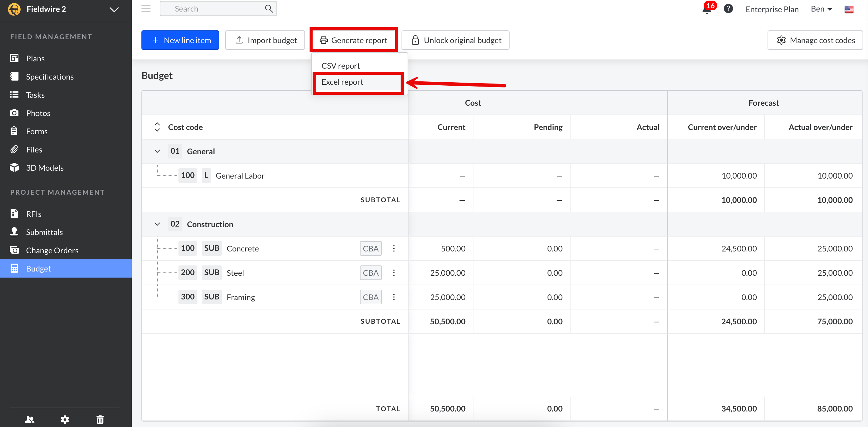Open the Generate report dropdown
The image size is (868, 427).
point(354,40)
